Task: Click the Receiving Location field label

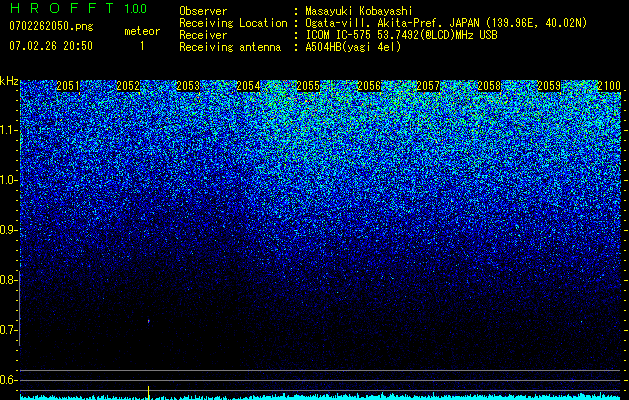Action: [x=233, y=23]
